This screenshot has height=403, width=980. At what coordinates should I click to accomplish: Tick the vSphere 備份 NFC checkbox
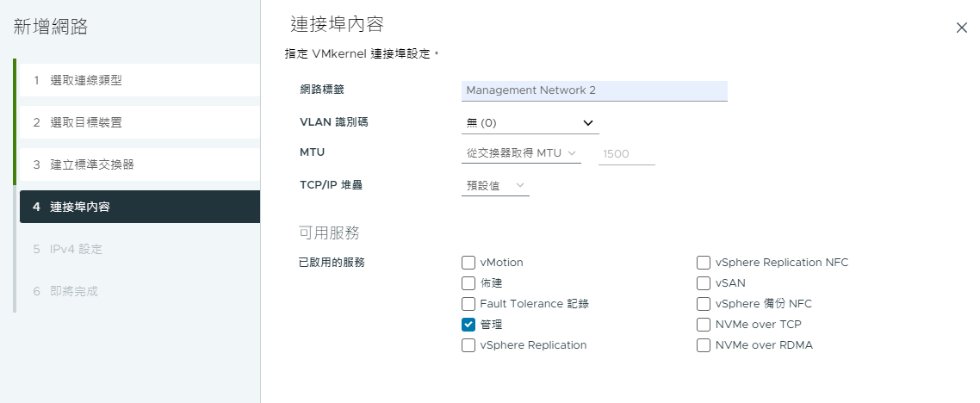(703, 304)
